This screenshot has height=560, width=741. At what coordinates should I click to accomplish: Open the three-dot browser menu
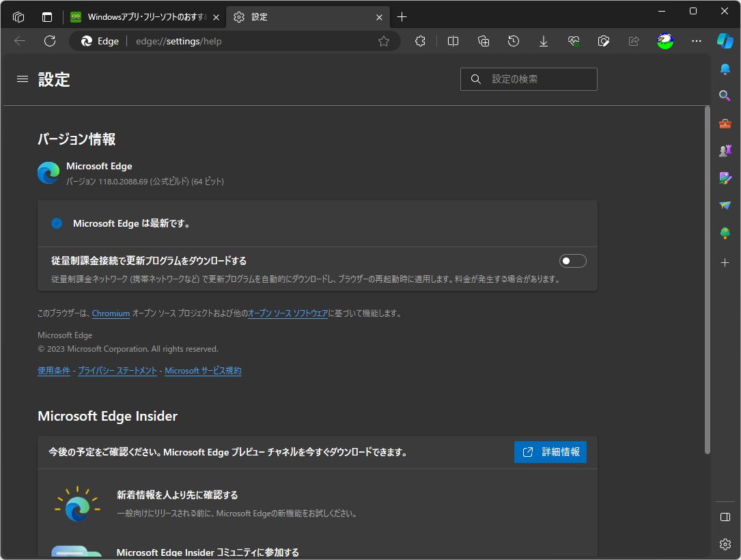[x=696, y=41]
